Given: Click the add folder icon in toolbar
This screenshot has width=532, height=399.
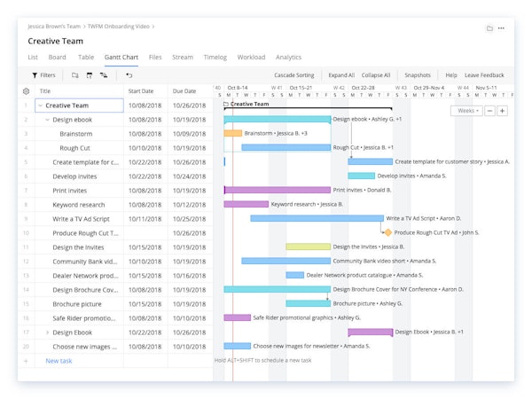Looking at the screenshot, I should tap(75, 75).
